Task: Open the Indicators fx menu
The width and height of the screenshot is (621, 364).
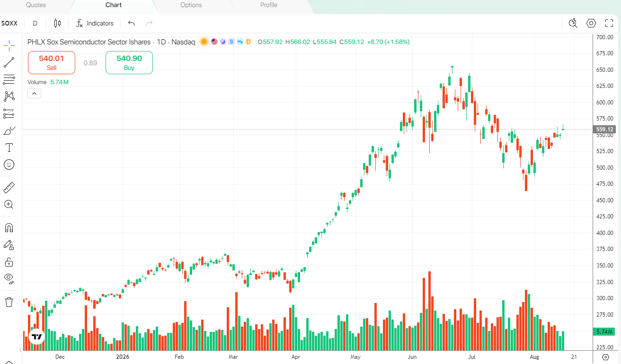Action: point(95,23)
